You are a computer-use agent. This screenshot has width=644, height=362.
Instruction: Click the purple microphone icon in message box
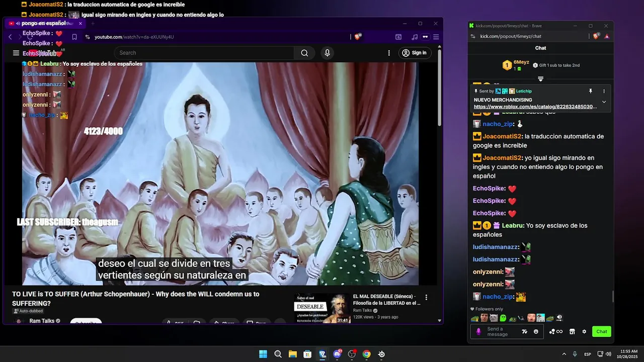(x=478, y=331)
